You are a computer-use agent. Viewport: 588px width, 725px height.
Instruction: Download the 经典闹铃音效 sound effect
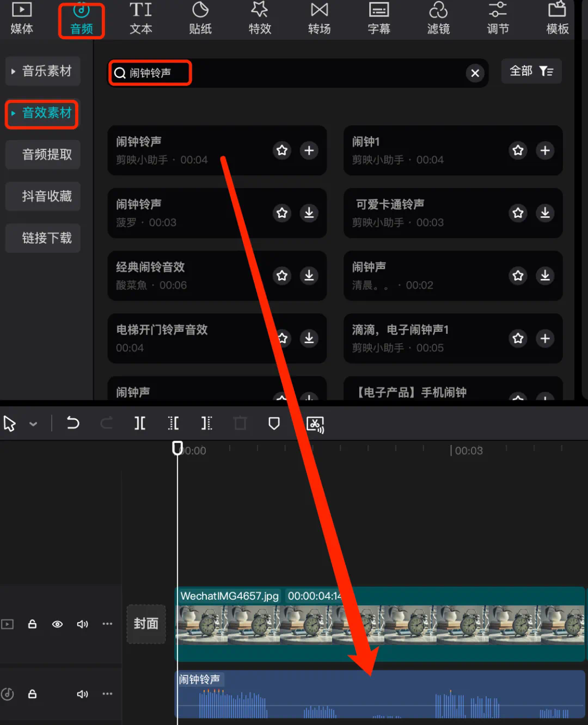click(309, 276)
